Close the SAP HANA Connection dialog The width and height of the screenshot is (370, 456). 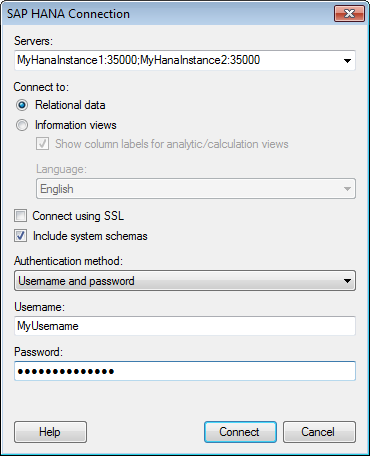[349, 14]
